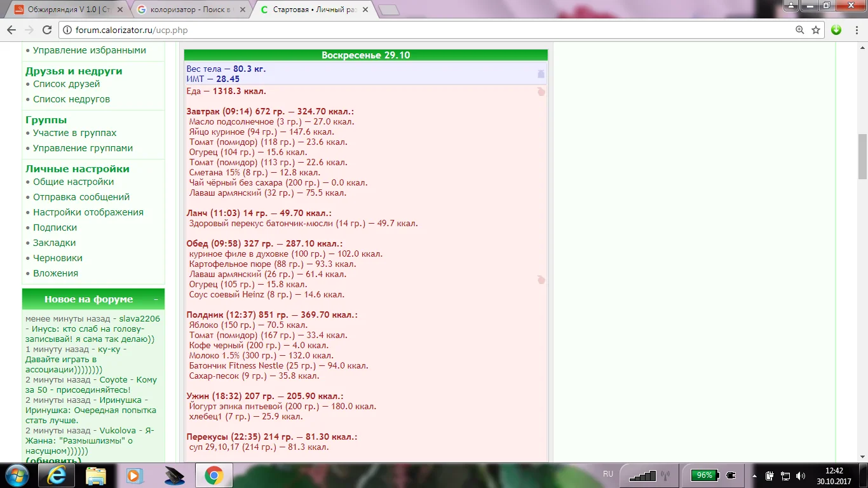Open the Windows Start menu

click(17, 475)
